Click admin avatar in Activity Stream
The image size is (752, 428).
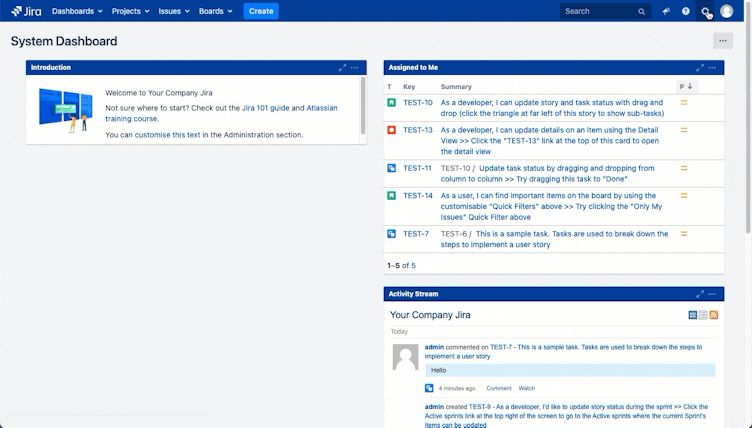(x=406, y=357)
